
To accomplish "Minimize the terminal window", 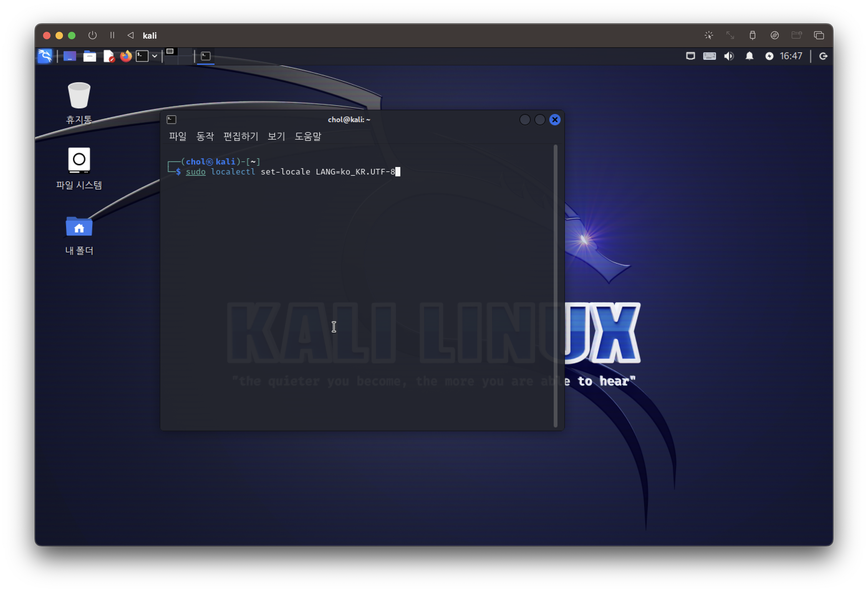I will 525,120.
